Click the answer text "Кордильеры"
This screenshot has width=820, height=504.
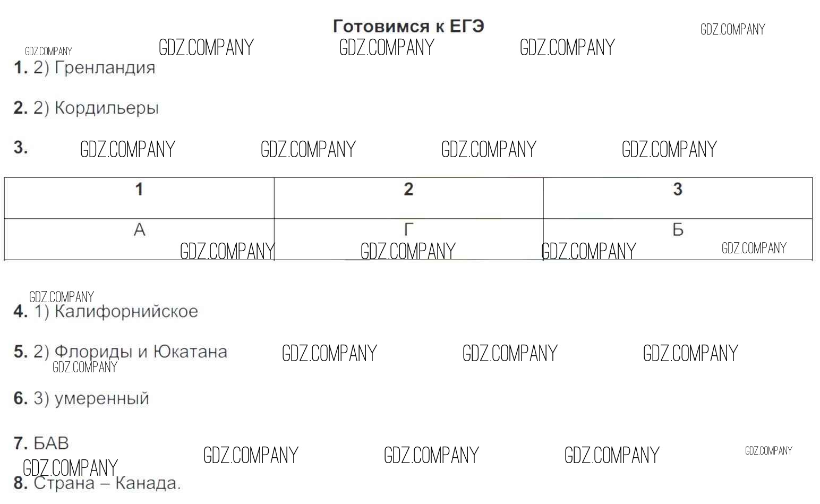pos(106,108)
